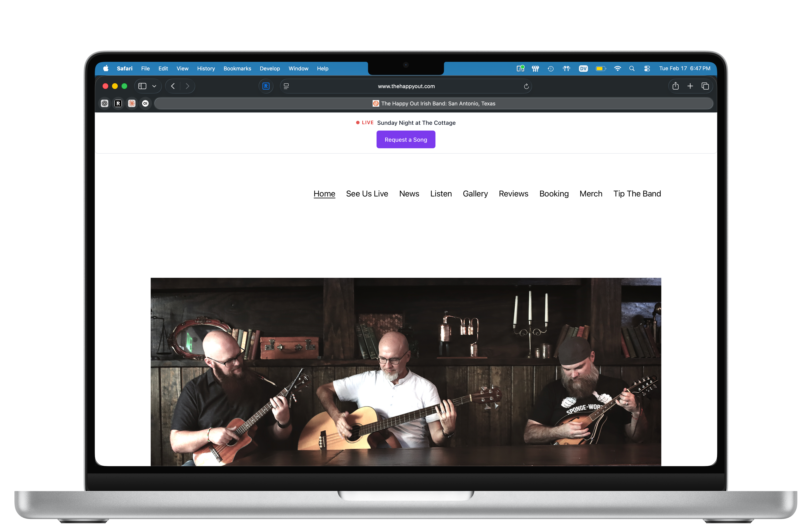This screenshot has height=528, width=812.
Task: Click the blue R extension icon
Action: tap(266, 86)
